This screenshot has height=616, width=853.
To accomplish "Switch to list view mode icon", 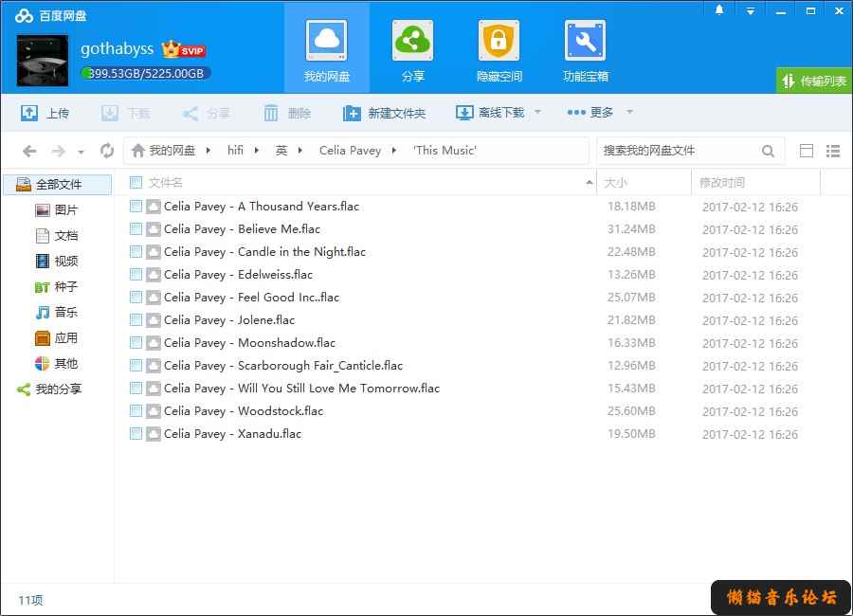I will point(833,151).
